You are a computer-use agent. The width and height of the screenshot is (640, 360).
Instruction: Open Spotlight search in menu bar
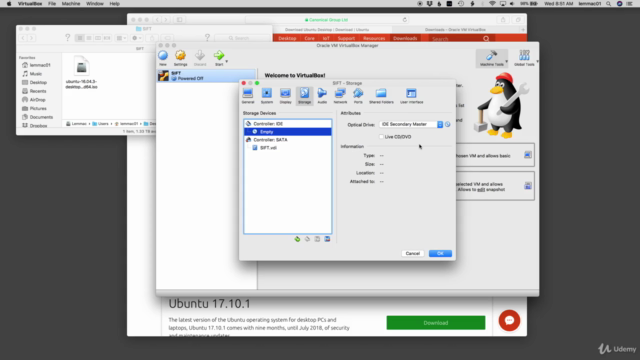coord(608,4)
